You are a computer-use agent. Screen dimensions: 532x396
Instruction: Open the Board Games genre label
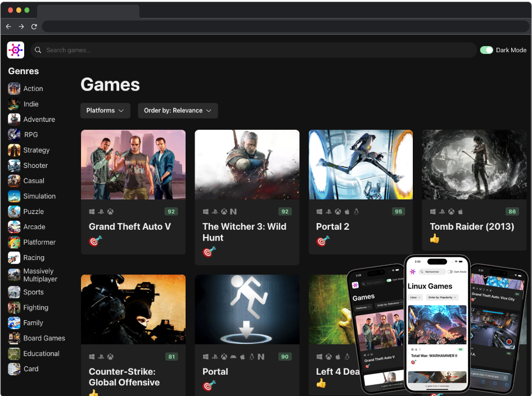pos(44,338)
